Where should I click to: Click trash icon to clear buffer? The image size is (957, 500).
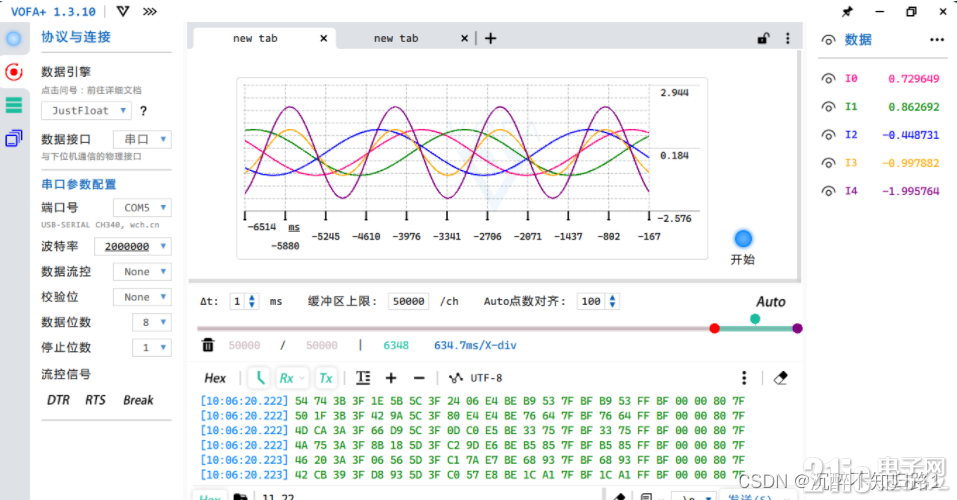pyautogui.click(x=208, y=345)
